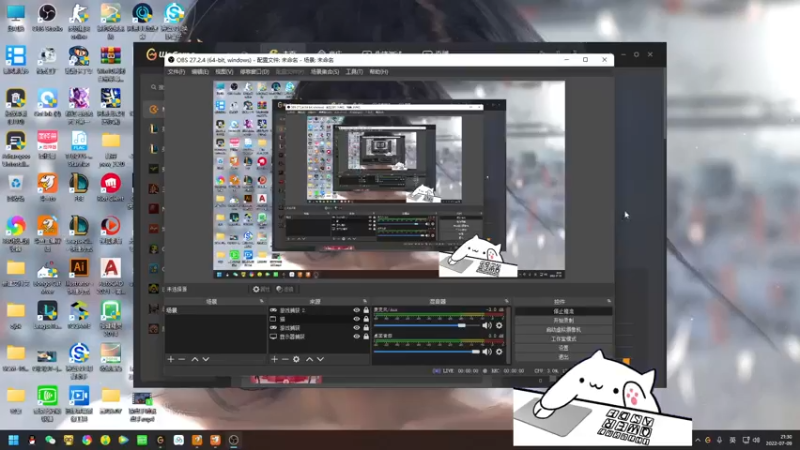Show hidden system tray icons chevron
800x450 pixels.
tap(697, 440)
